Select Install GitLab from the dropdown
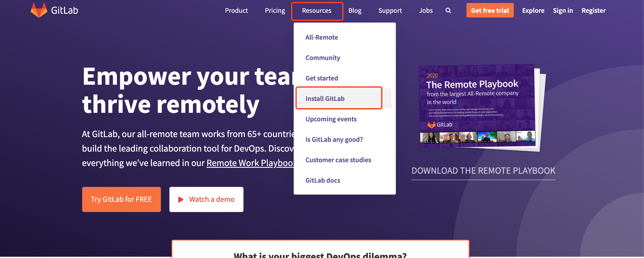Screen dimensions: 644x258 tap(325, 98)
